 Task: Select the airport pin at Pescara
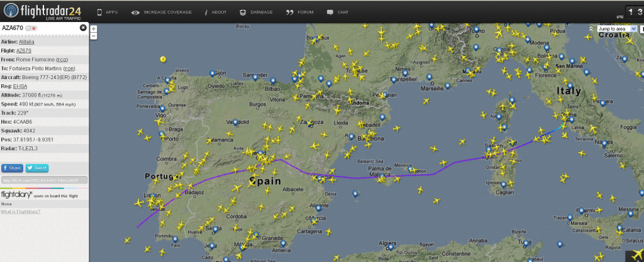602,103
